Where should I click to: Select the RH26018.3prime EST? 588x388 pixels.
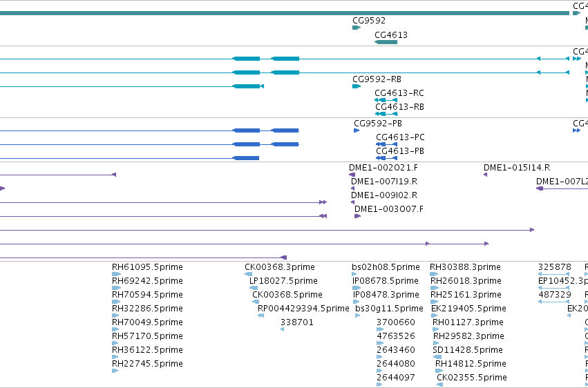click(435, 288)
